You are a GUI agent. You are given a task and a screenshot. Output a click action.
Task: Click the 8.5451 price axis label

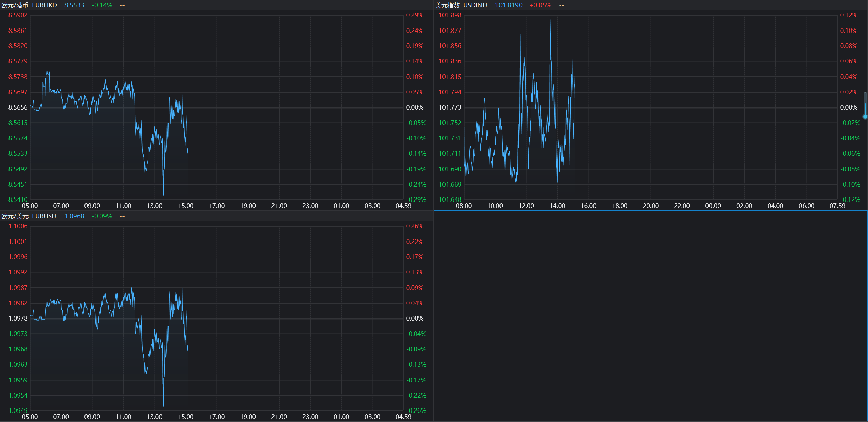click(18, 185)
